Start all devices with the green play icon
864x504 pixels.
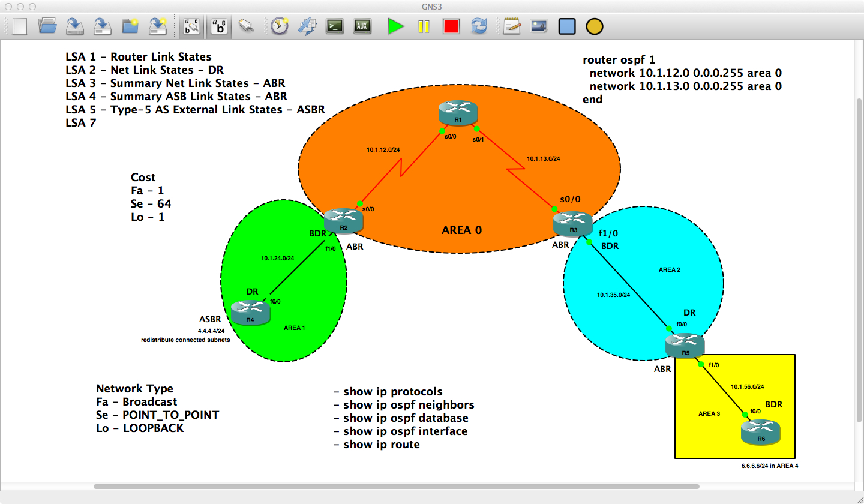(x=395, y=26)
